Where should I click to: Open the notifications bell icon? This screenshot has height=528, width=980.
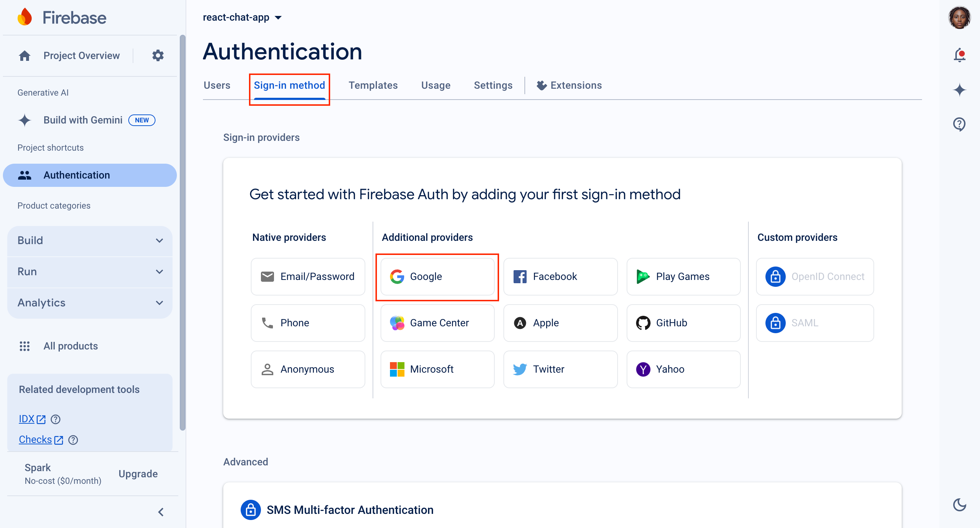pos(959,55)
